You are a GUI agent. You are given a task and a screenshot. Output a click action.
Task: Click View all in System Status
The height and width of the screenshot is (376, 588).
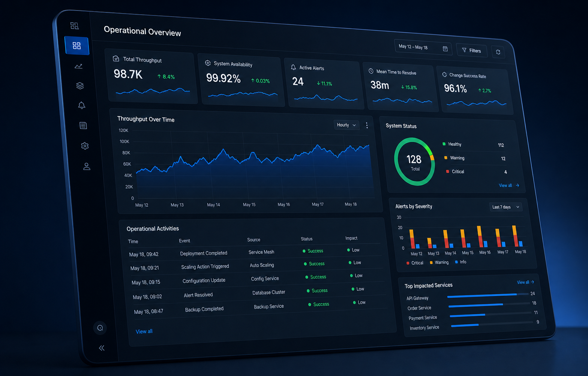(509, 186)
